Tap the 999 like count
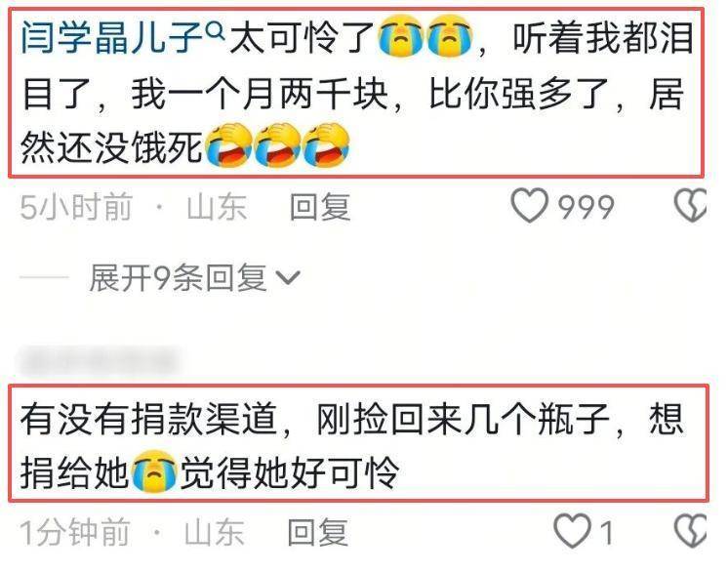Image resolution: width=728 pixels, height=572 pixels. [x=586, y=207]
